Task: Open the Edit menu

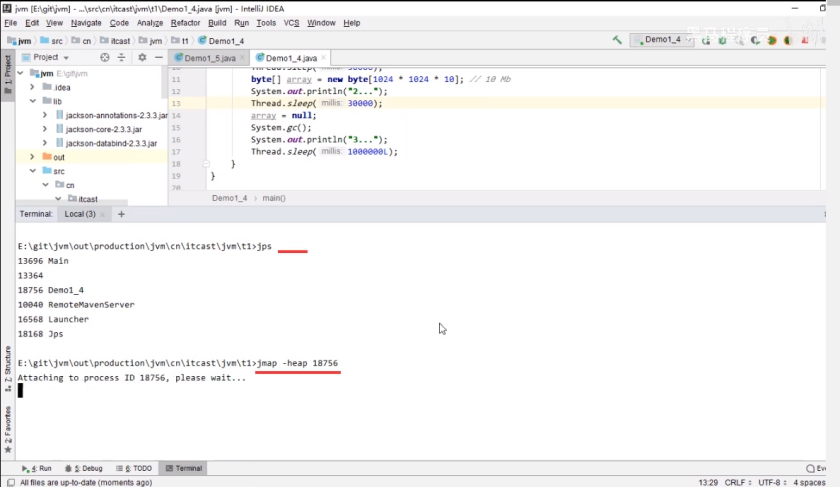Action: [x=32, y=23]
